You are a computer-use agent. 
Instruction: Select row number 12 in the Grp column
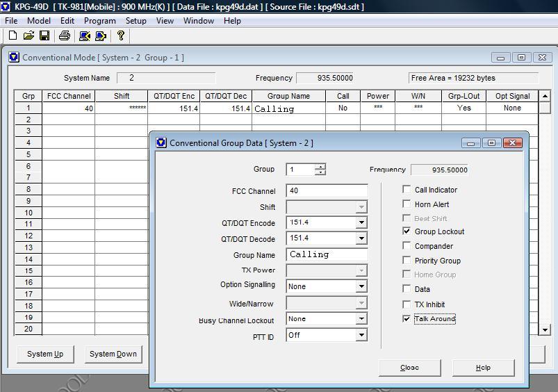(x=28, y=236)
